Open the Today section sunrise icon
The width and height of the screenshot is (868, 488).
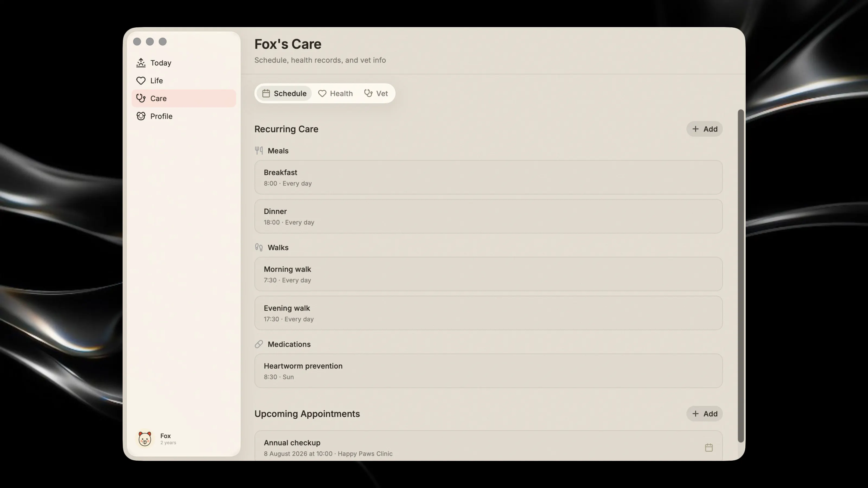click(141, 63)
